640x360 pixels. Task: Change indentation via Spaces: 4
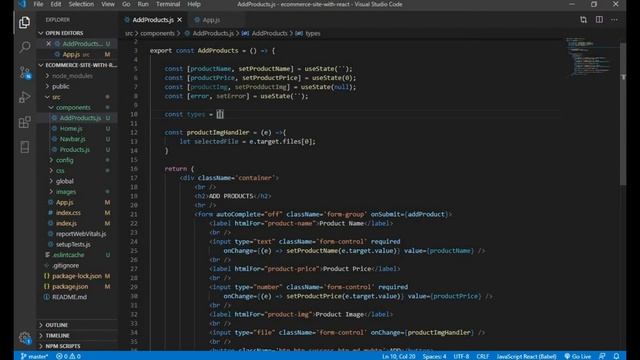434,356
